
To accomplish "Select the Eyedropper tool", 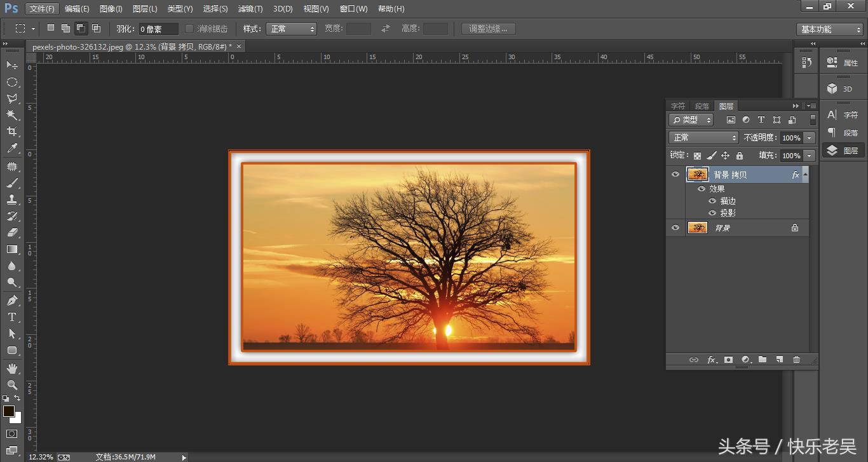I will [11, 149].
